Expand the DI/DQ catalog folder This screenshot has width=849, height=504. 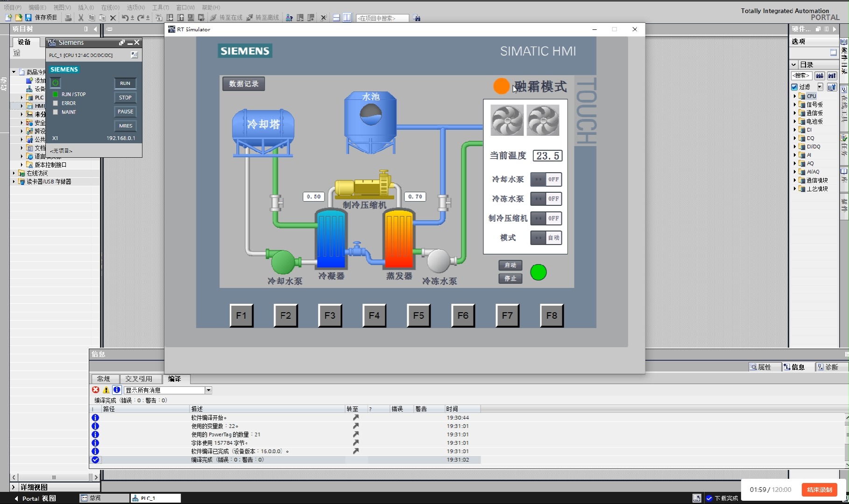(795, 147)
